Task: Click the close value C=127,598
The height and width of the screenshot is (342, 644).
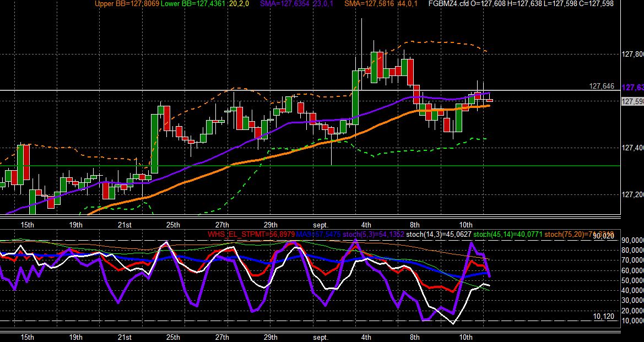Action: [596, 4]
